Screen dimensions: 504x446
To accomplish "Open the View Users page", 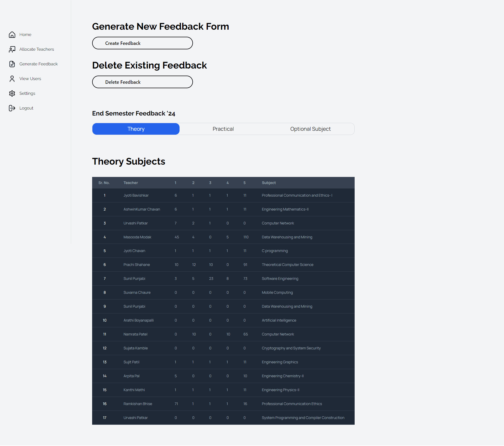I will [30, 79].
